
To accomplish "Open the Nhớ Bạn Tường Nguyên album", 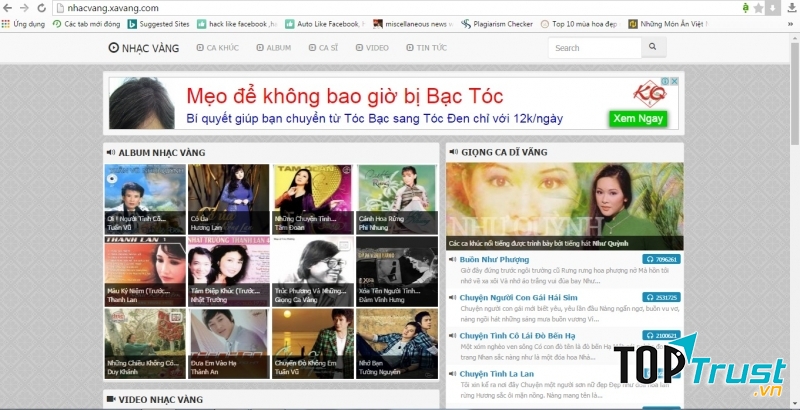I will click(397, 344).
